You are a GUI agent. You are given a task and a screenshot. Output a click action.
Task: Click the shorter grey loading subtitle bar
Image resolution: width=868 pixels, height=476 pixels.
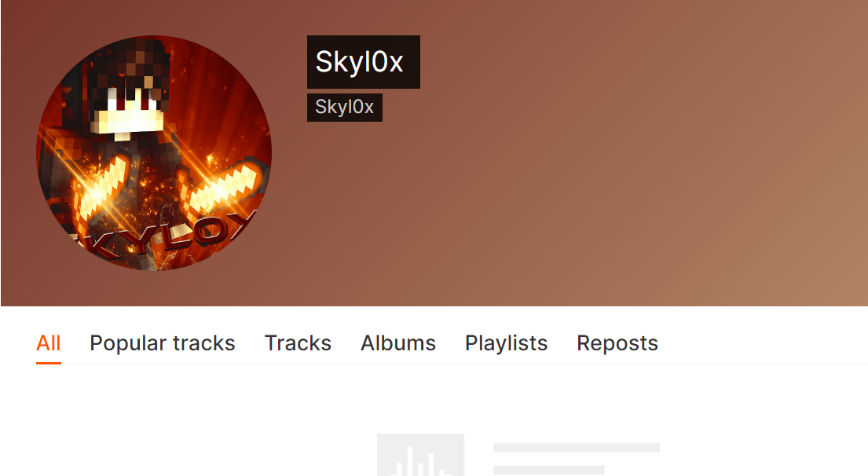point(548,470)
